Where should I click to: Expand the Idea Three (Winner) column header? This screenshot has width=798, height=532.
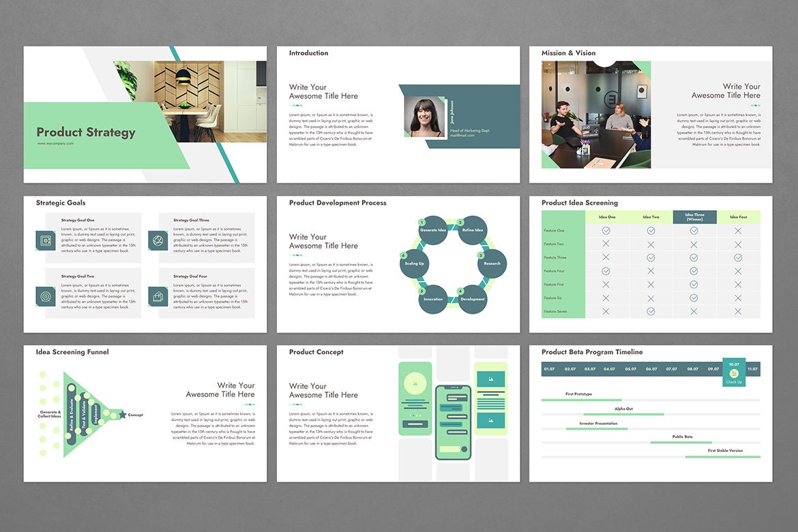694,217
